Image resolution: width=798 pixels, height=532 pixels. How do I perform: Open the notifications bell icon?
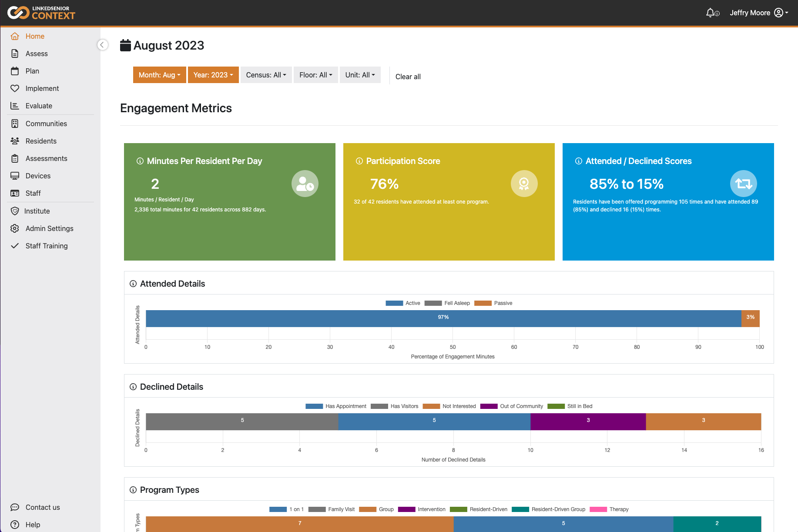711,13
